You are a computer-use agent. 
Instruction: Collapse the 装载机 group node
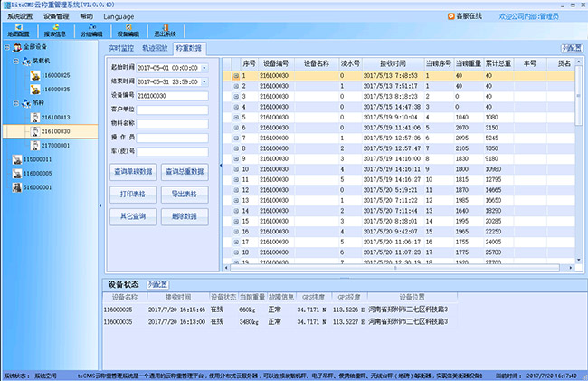point(15,61)
